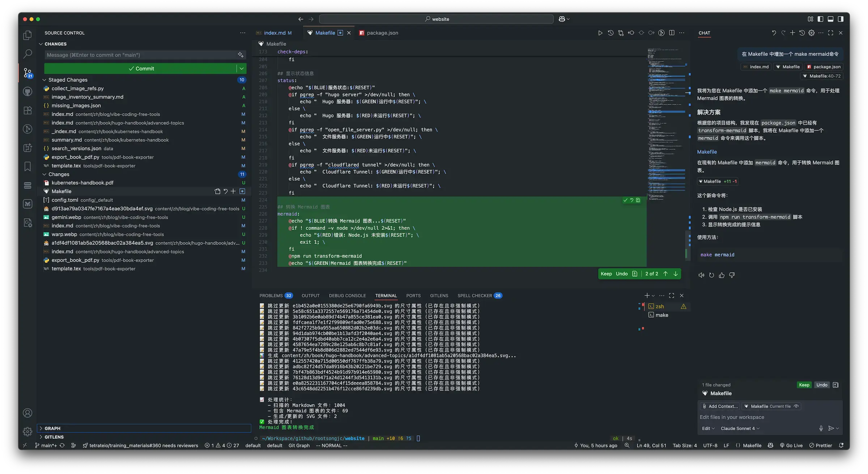Open the Extensions view icon
This screenshot has width=868, height=474.
tap(27, 110)
